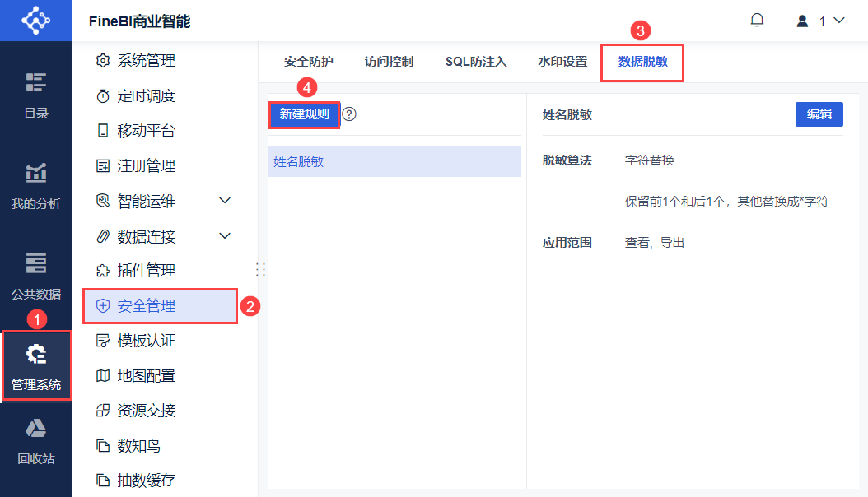Switch to the SQL防注入 tab
The width and height of the screenshot is (868, 497).
pos(476,62)
